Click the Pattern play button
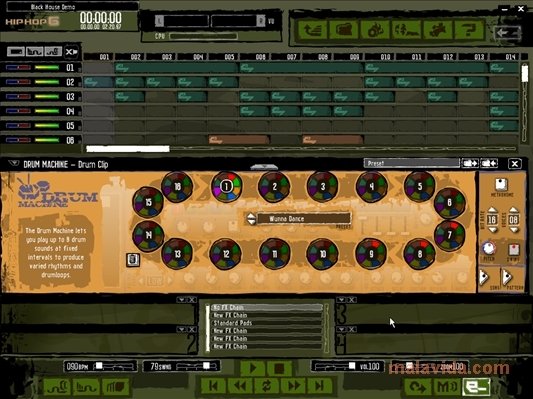Screen dimensions: 533x399 (507, 277)
